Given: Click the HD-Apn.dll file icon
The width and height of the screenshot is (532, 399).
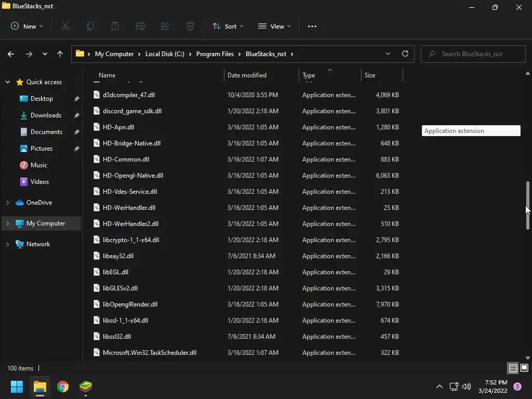Looking at the screenshot, I should tap(97, 127).
